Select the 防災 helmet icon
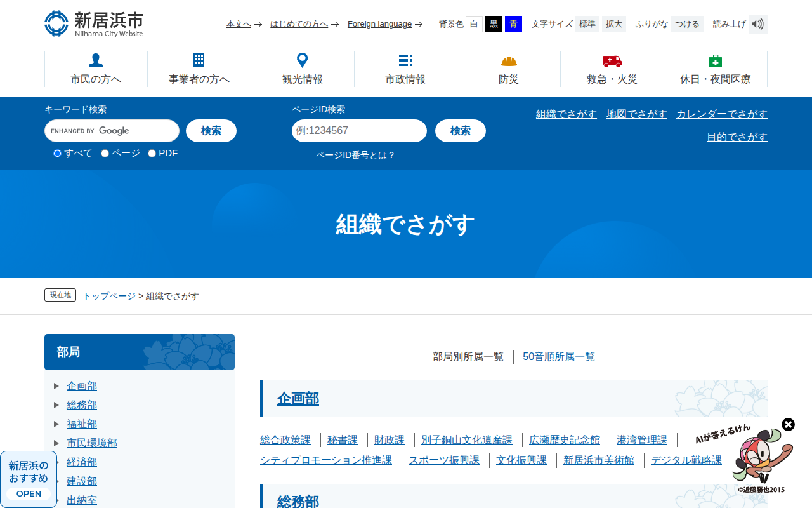This screenshot has height=508, width=812. coord(508,60)
